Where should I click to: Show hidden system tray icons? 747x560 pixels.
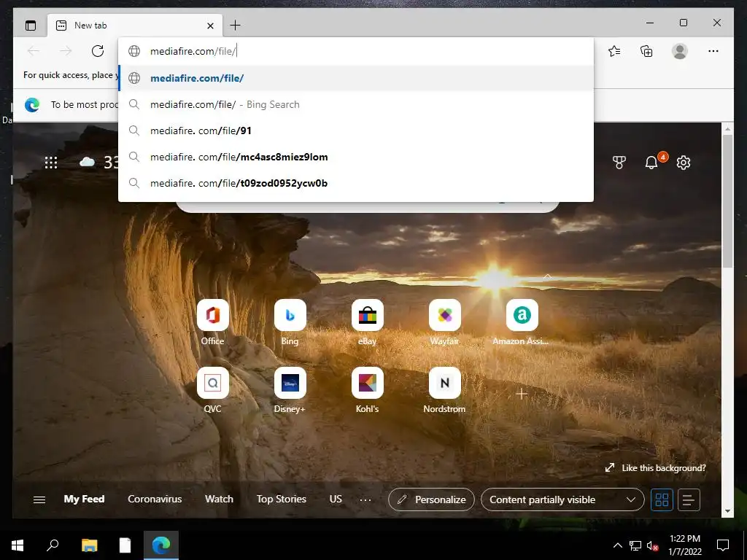pyautogui.click(x=617, y=545)
